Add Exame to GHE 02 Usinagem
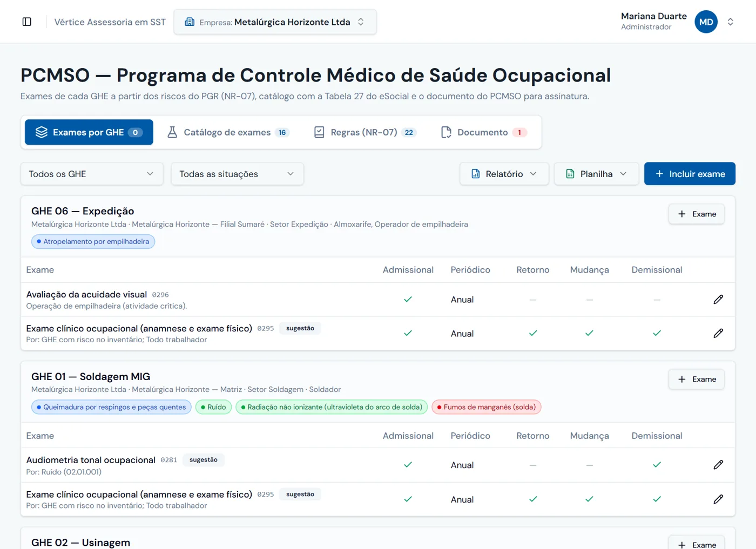This screenshot has height=549, width=756. tap(697, 543)
